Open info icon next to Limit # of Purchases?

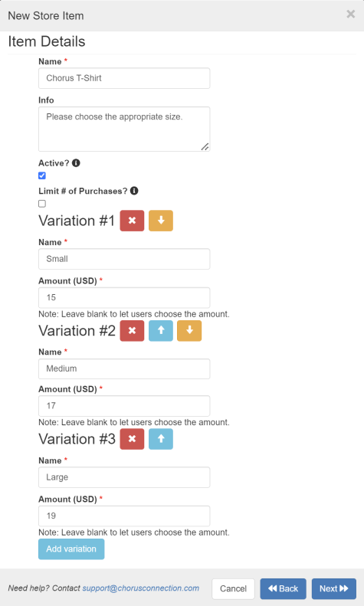tap(134, 191)
